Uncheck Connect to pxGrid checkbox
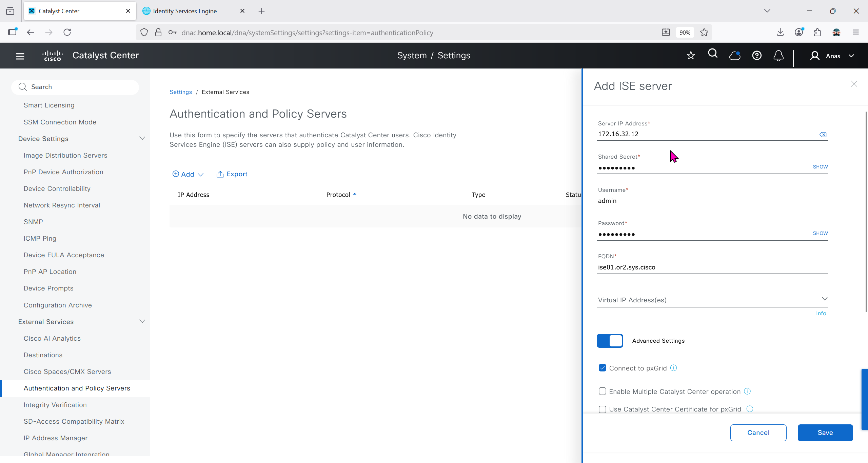This screenshot has height=463, width=868. 602,368
